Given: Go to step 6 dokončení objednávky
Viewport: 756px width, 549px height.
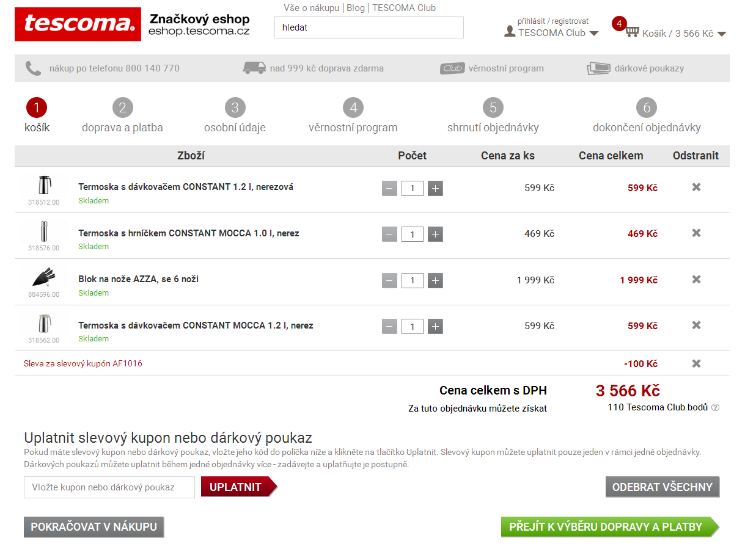Looking at the screenshot, I should (x=647, y=115).
